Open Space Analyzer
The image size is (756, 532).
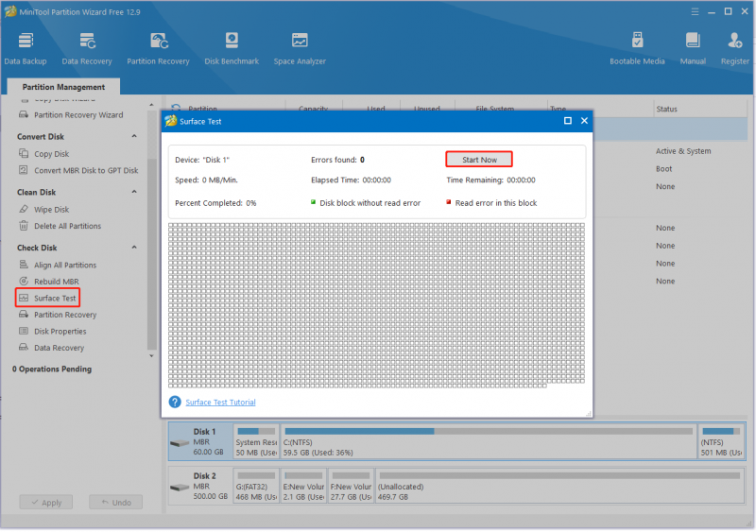(x=300, y=49)
